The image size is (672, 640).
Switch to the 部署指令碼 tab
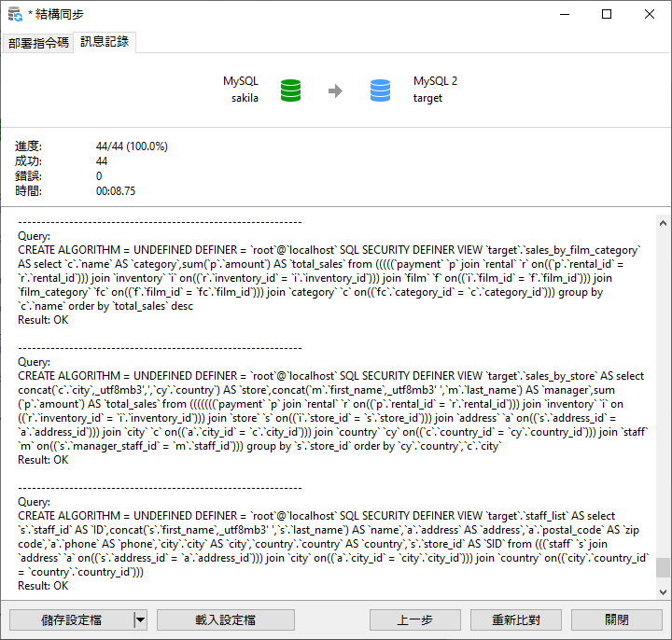tap(38, 43)
